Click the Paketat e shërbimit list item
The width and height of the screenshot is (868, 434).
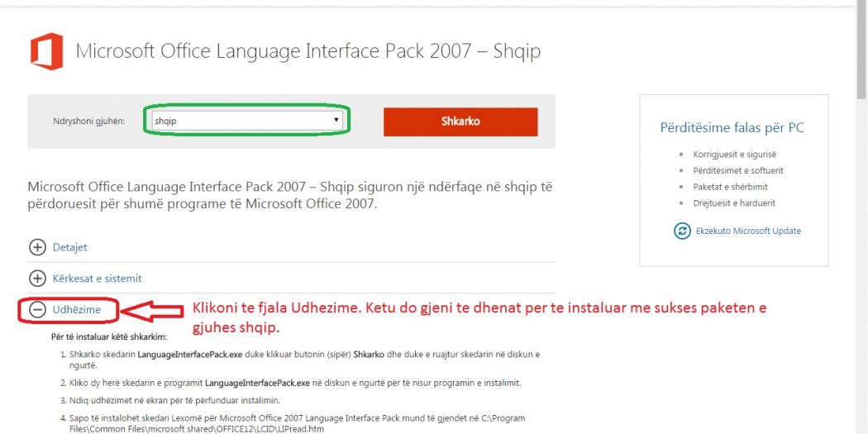click(730, 187)
